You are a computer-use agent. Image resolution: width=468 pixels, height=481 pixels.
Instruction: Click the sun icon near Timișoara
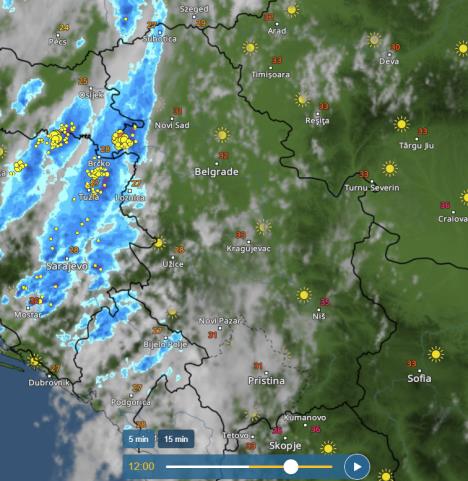click(250, 48)
